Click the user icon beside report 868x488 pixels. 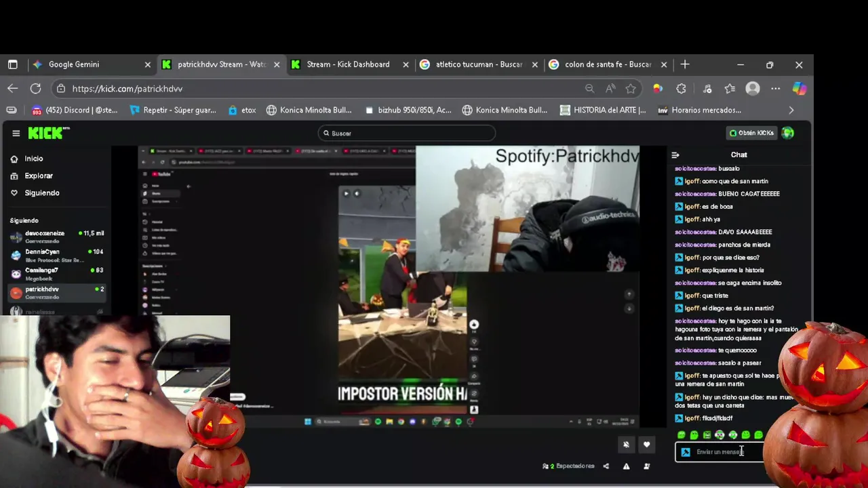(646, 466)
